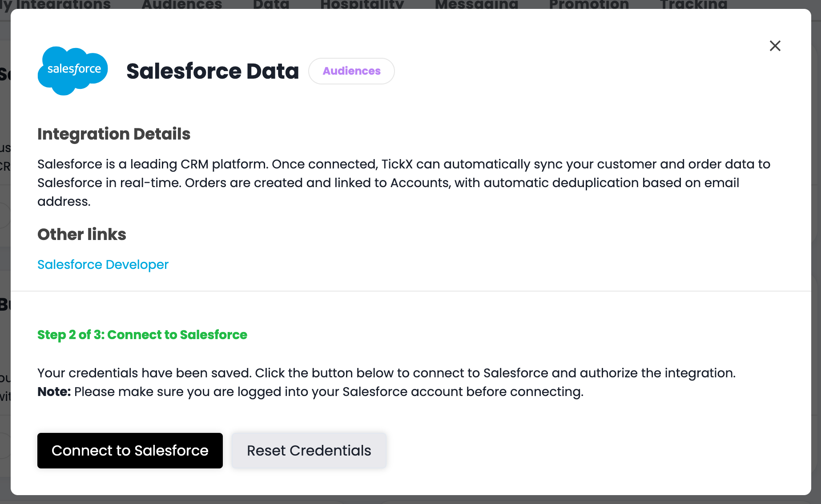Reset the saved Salesforce credentials

point(309,451)
